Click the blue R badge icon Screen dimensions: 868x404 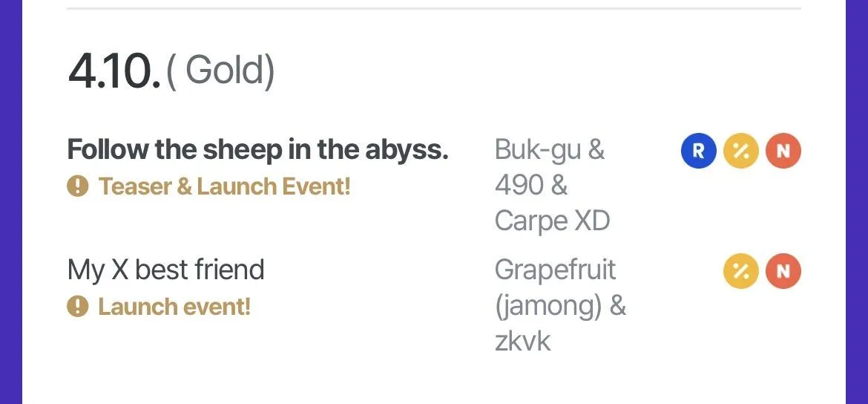(x=699, y=151)
